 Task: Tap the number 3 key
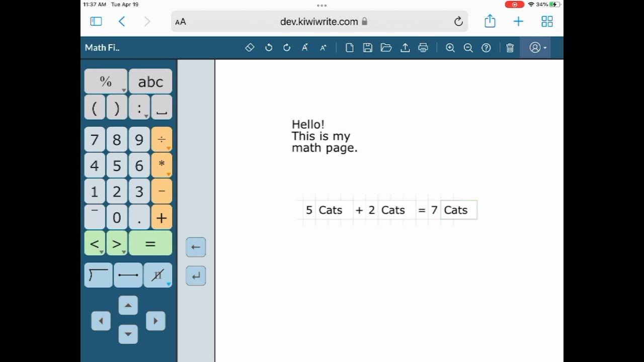[139, 192]
